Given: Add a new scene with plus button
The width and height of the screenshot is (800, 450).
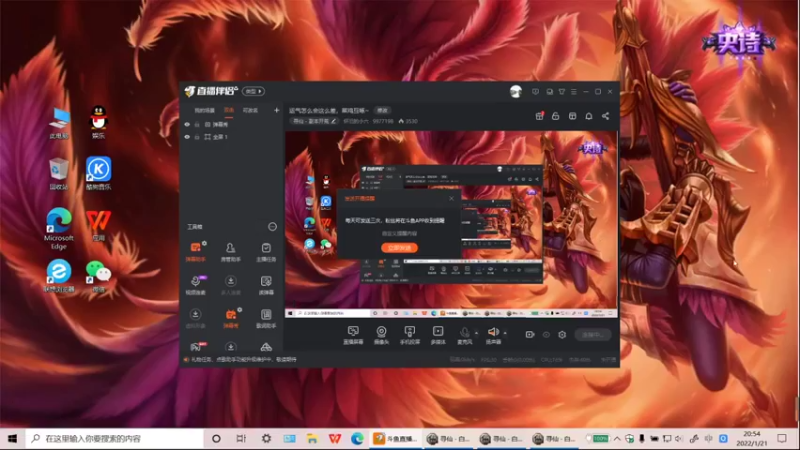Looking at the screenshot, I should (277, 110).
